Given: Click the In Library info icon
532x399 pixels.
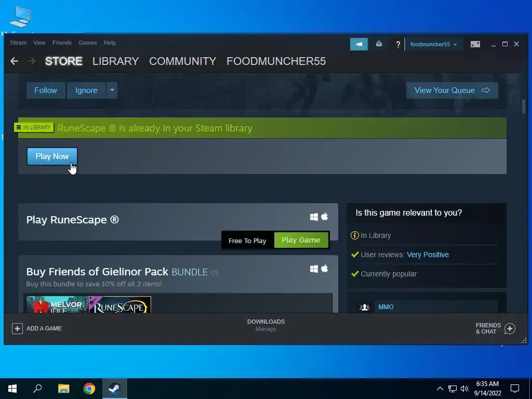Looking at the screenshot, I should [354, 235].
